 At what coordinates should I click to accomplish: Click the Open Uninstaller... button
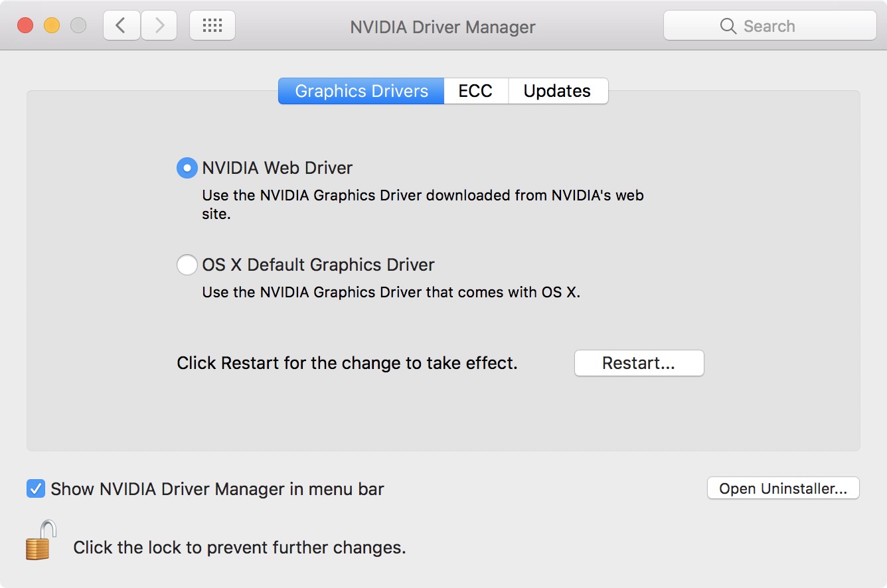click(x=783, y=488)
